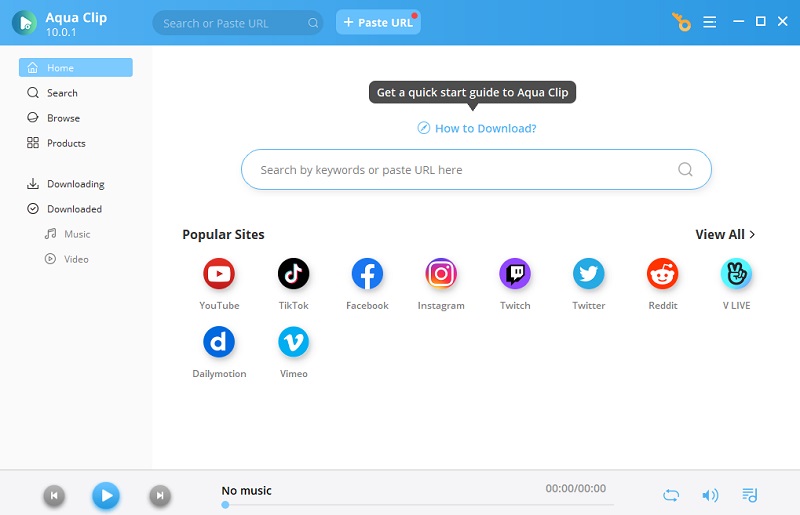
Task: Play the current track
Action: [x=106, y=496]
